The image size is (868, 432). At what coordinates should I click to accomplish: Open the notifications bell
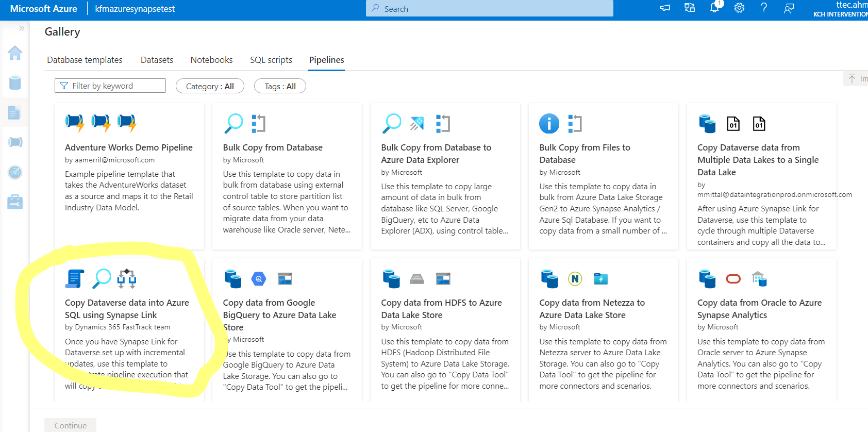pyautogui.click(x=714, y=8)
